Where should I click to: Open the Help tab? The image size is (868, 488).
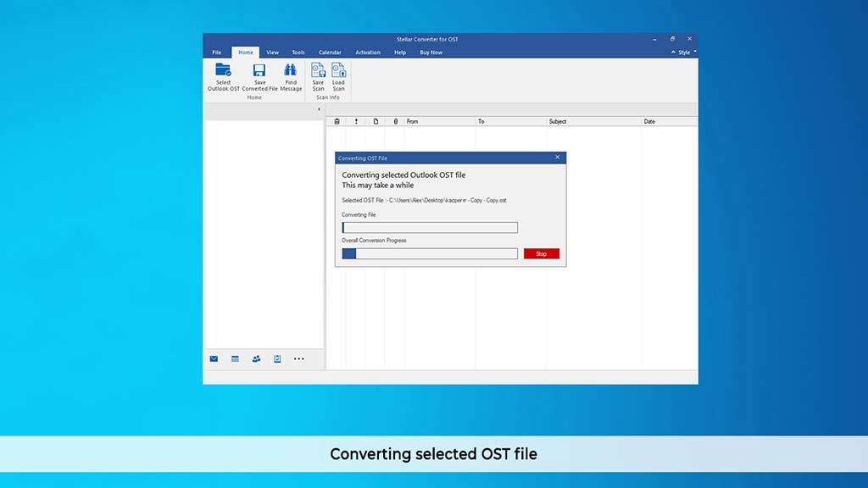tap(400, 52)
